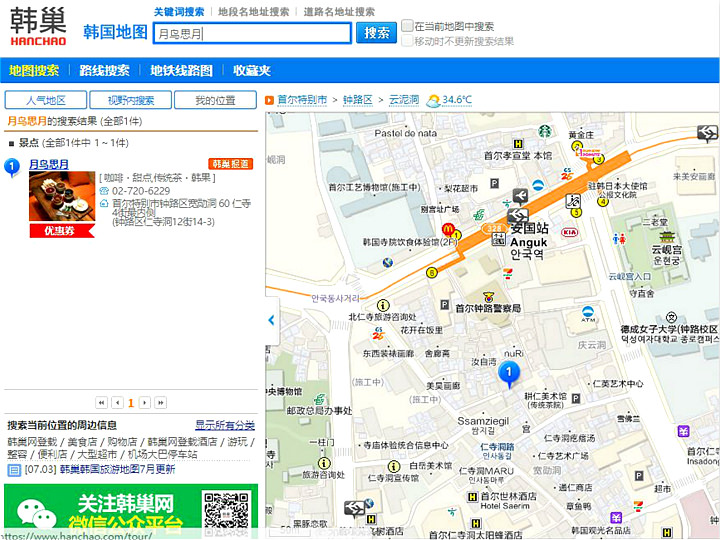Click the yellow exit 4 marker

(602, 201)
